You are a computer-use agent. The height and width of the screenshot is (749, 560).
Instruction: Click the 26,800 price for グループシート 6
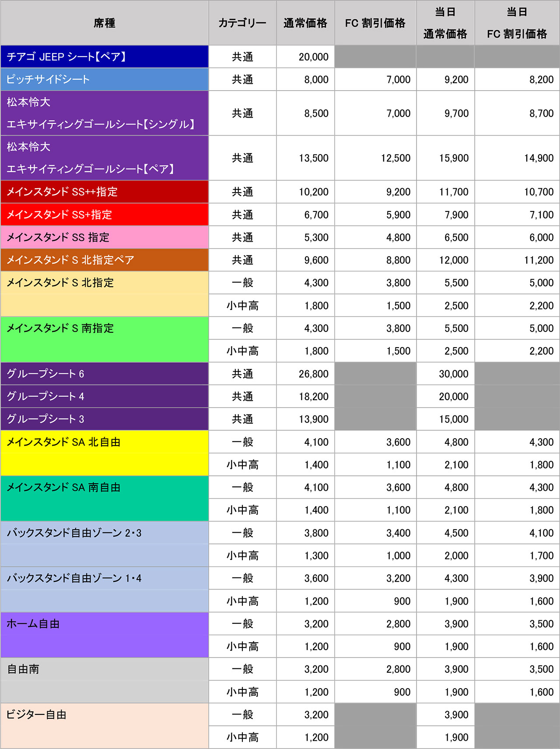(313, 374)
